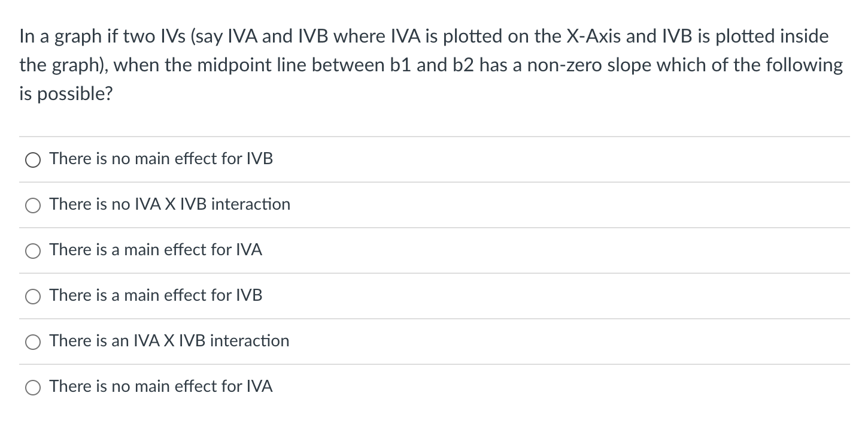Click the answer text "There is a main effect for IVA"
868x423 pixels.
[x=156, y=250]
